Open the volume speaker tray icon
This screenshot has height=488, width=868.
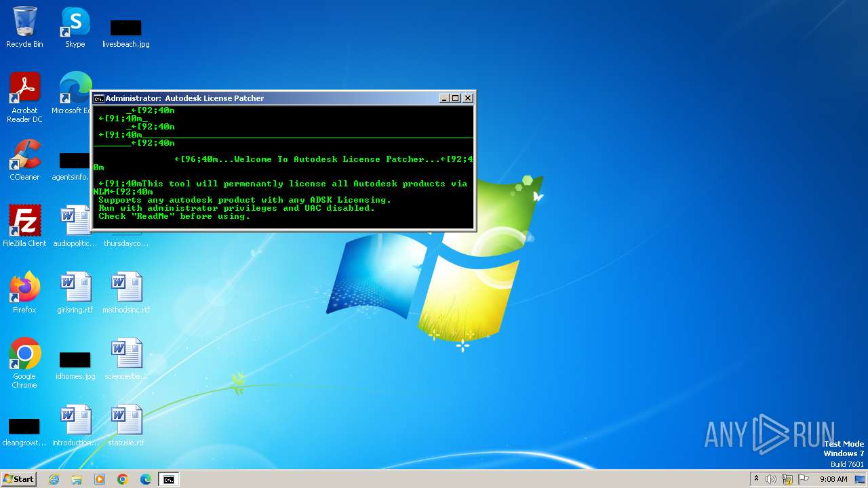[771, 479]
